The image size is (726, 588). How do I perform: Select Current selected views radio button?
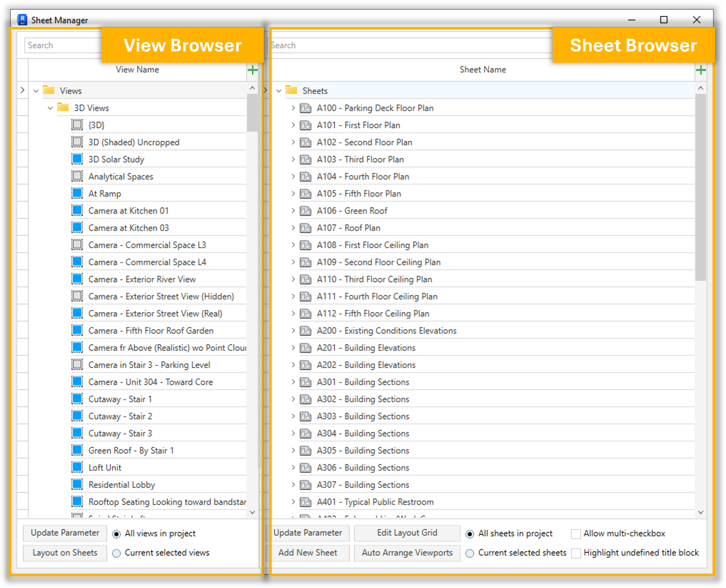[x=116, y=553]
